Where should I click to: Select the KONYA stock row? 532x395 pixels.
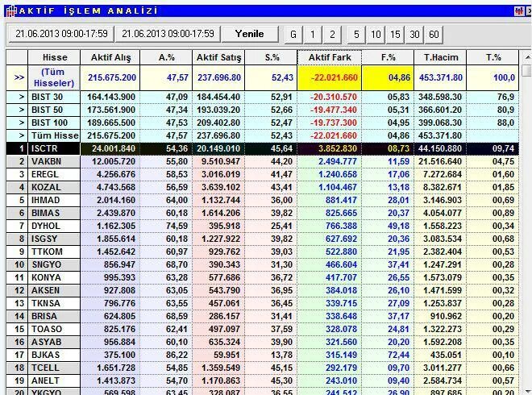263,277
